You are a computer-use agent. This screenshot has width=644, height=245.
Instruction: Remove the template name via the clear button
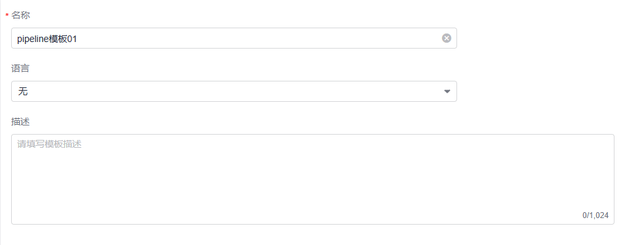point(447,38)
